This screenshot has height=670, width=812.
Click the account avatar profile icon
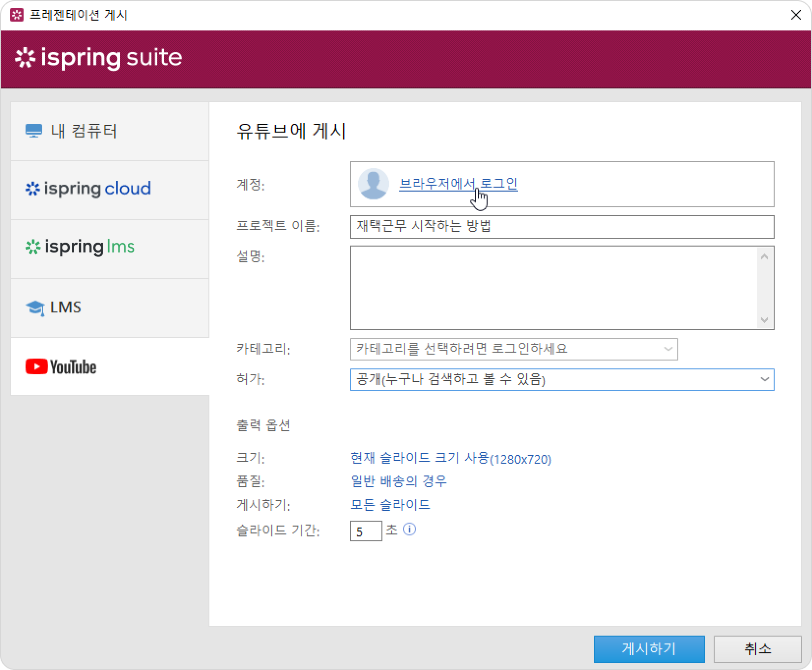(373, 184)
